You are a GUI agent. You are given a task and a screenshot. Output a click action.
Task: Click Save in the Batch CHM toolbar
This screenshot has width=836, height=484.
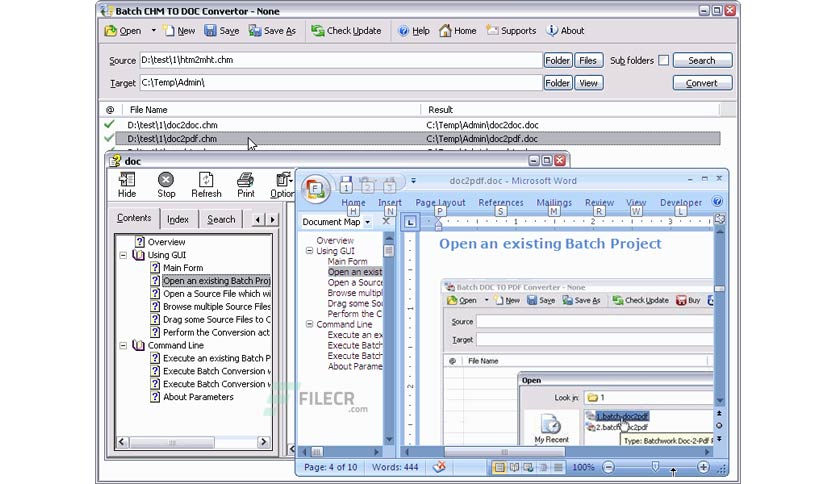tap(222, 31)
